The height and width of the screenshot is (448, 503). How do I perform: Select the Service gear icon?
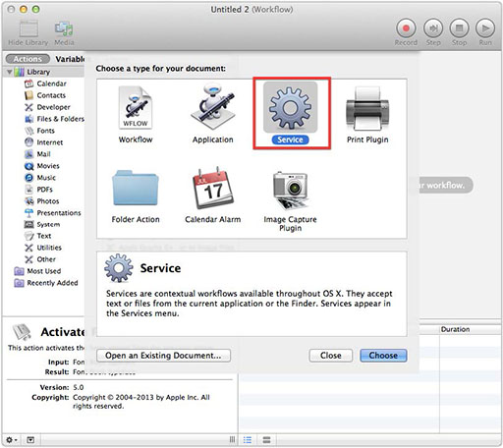(290, 107)
